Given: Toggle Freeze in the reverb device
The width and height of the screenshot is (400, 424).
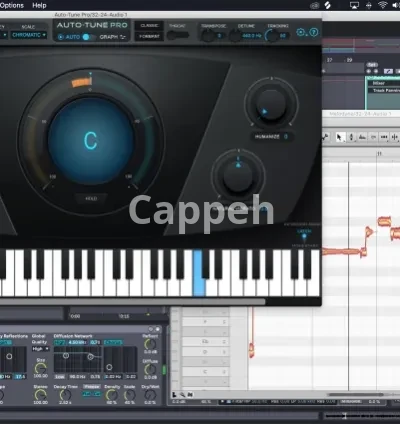Looking at the screenshot, I should 91,387.
